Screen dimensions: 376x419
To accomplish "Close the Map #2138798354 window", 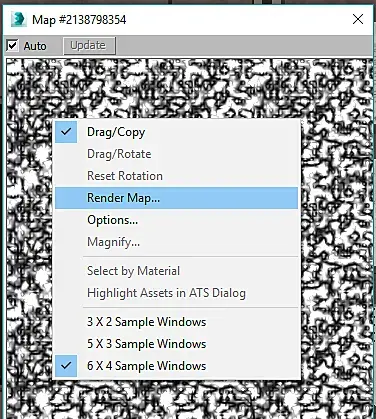I will [358, 19].
